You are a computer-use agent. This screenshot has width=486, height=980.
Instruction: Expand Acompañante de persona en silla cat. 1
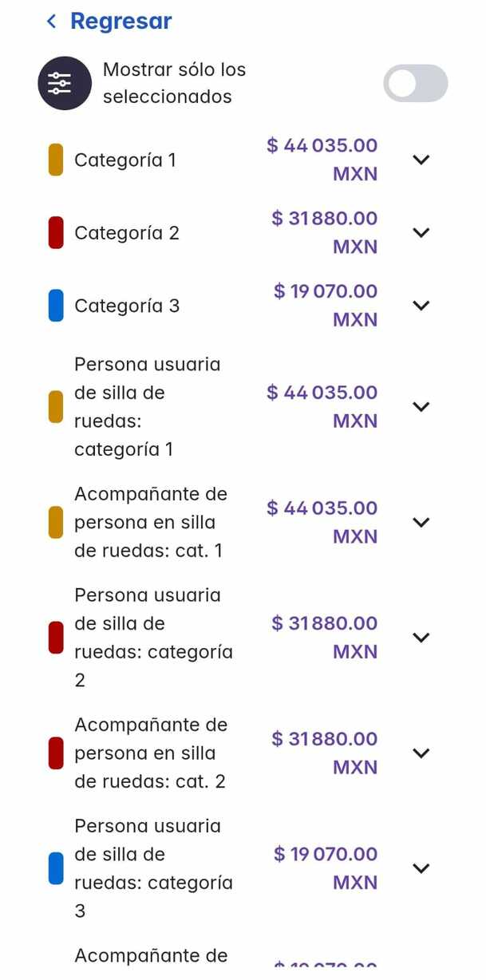(x=421, y=522)
